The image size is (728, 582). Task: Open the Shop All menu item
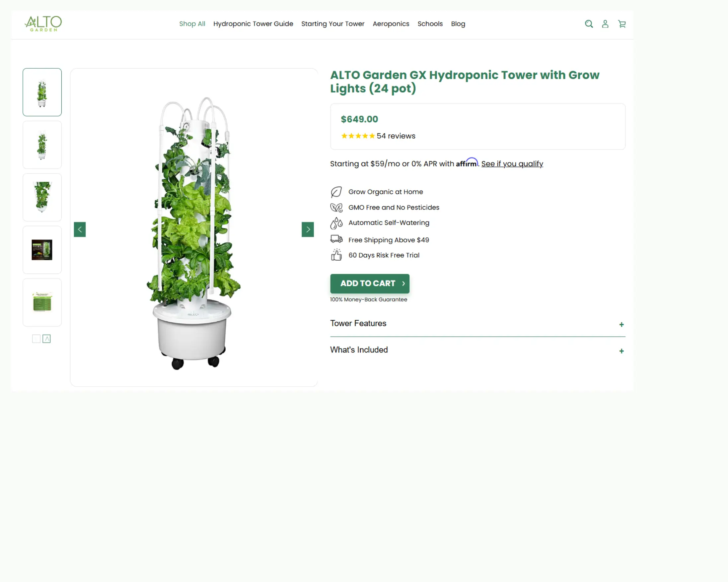click(x=192, y=24)
